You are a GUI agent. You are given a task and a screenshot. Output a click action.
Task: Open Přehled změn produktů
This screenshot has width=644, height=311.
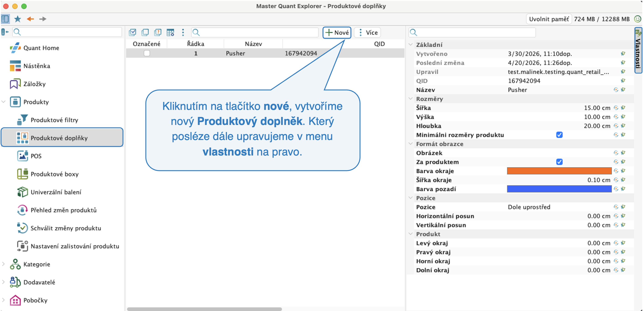(57, 210)
